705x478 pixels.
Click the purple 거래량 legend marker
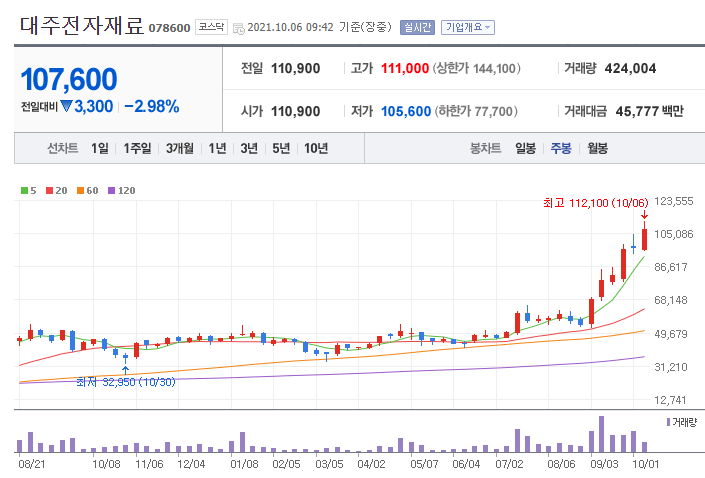[669, 422]
